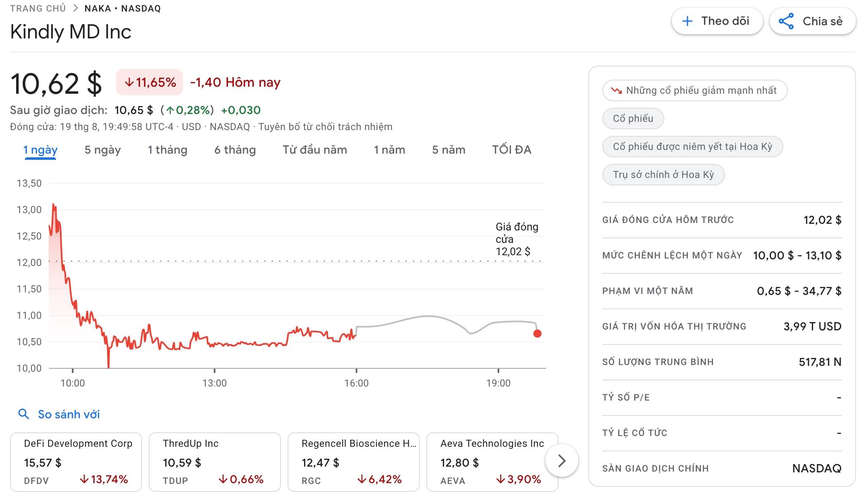
Task: Click the 10,62 $ current price
Action: pos(56,84)
